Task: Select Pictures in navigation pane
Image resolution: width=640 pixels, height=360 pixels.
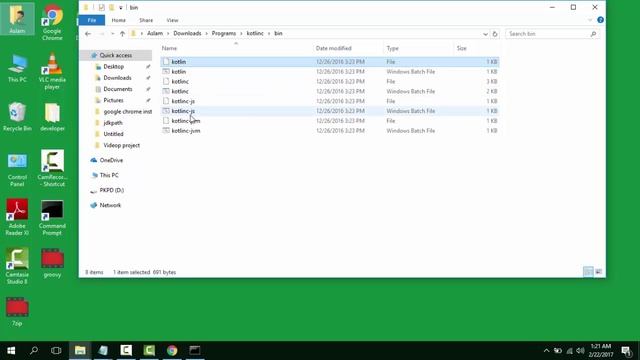Action: tap(113, 100)
